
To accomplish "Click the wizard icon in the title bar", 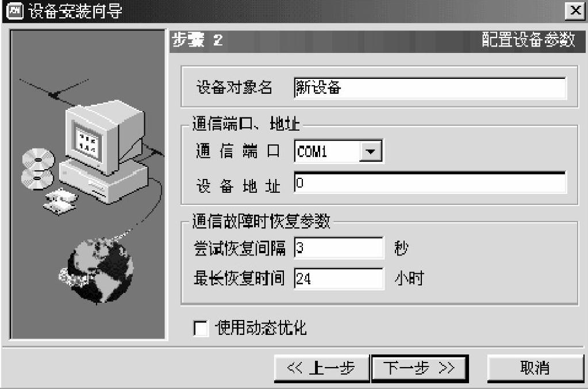I will (15, 11).
